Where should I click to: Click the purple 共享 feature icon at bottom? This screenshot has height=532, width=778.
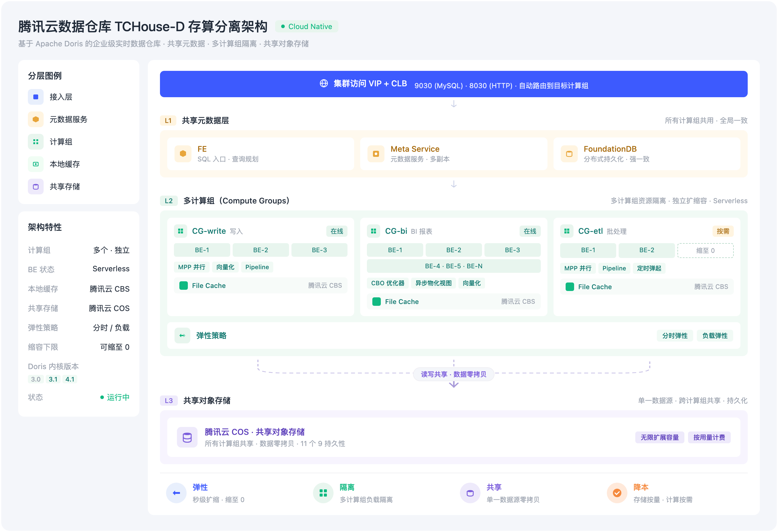pyautogui.click(x=470, y=493)
